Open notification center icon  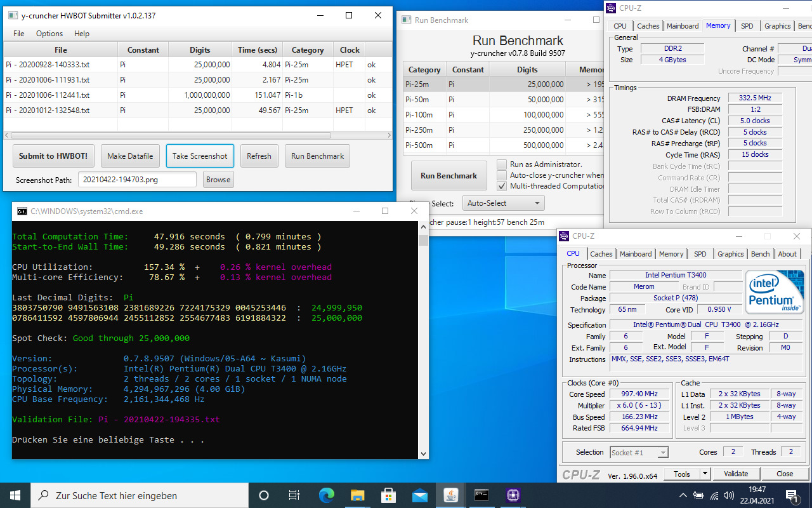pos(792,495)
